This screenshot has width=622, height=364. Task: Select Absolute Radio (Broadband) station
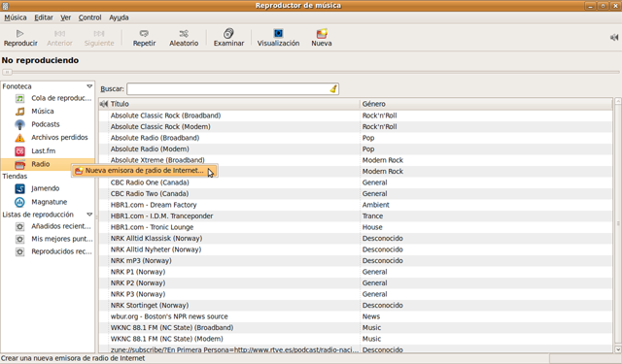coord(356,138)
